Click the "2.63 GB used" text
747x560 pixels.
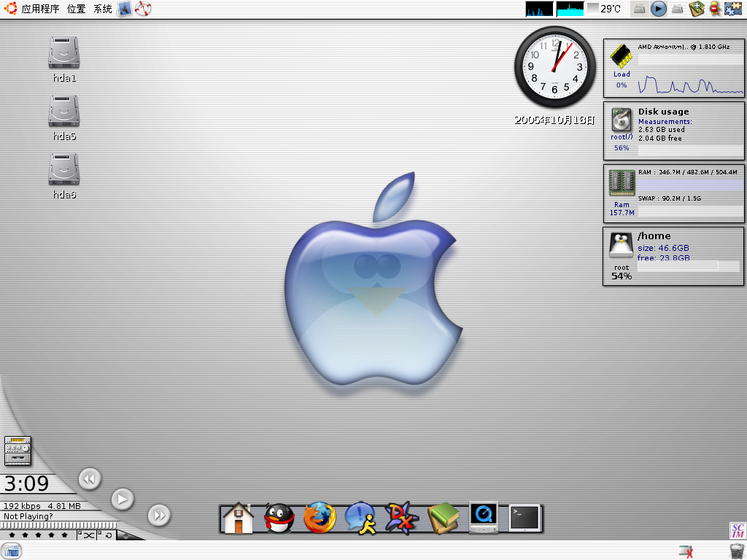click(661, 130)
